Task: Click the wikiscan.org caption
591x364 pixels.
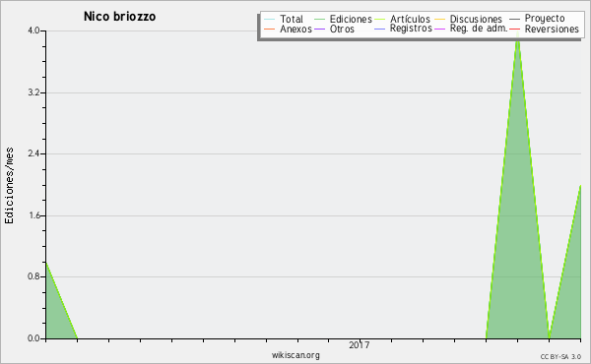Action: click(295, 355)
